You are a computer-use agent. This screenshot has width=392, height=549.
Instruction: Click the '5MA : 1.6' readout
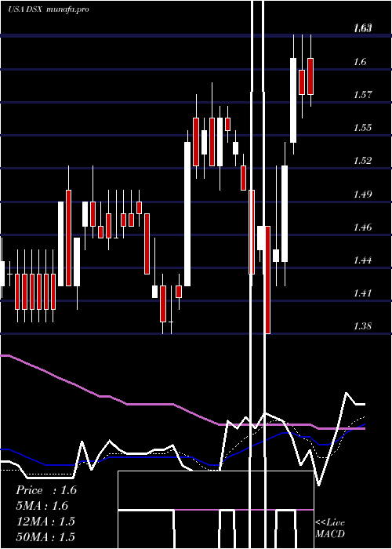click(42, 506)
